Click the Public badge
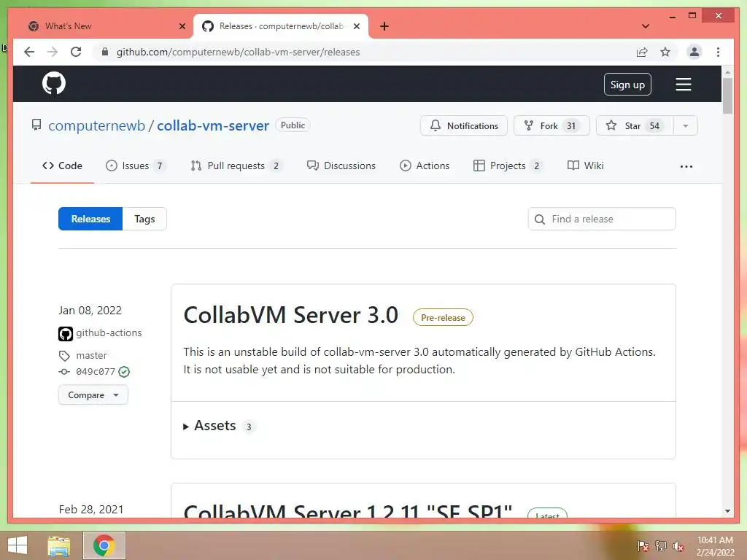 coord(293,125)
